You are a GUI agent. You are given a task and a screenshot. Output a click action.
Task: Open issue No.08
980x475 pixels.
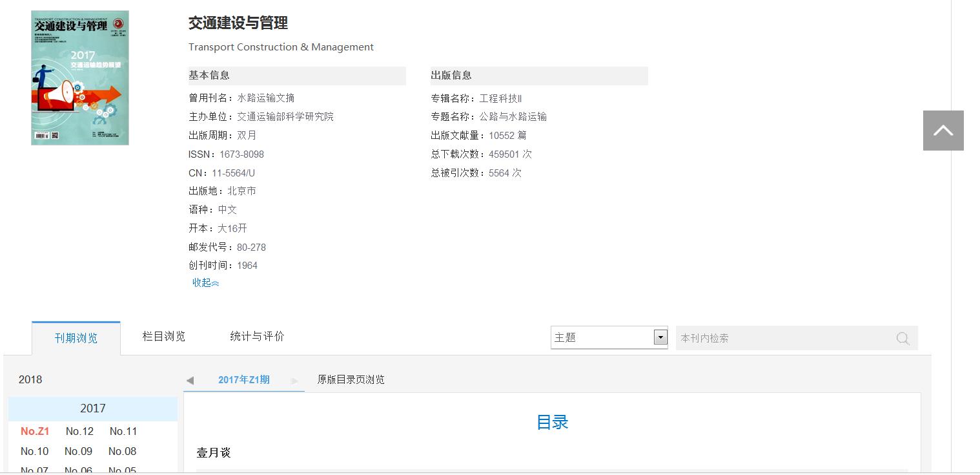122,451
